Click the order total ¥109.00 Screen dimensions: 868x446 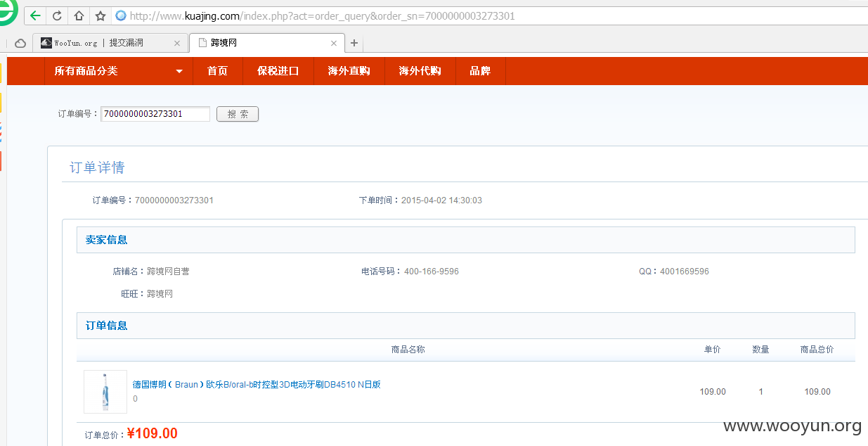(x=153, y=434)
